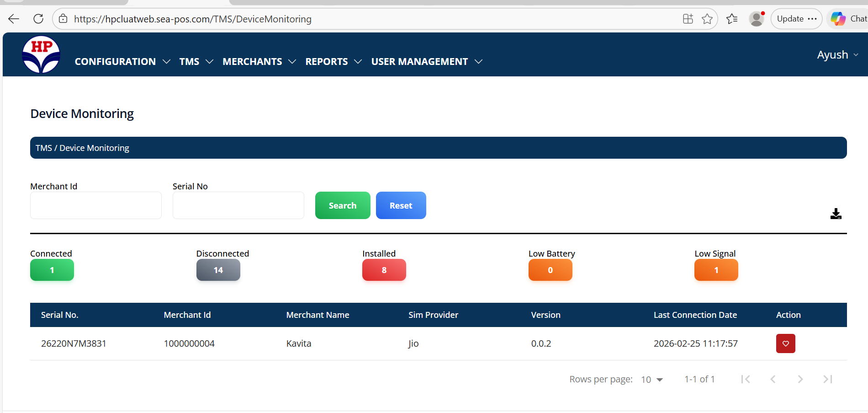Open the TMS dropdown menu
Image resolution: width=868 pixels, height=413 pixels.
(196, 61)
